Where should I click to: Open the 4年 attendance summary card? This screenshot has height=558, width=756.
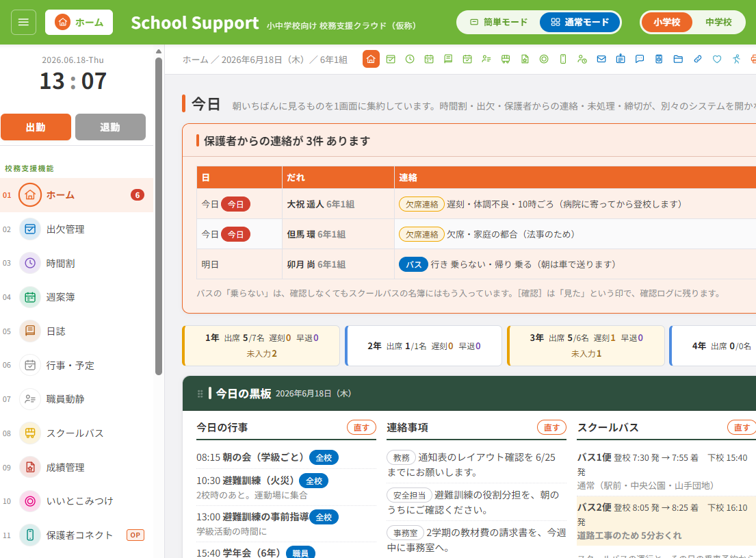pyautogui.click(x=713, y=346)
